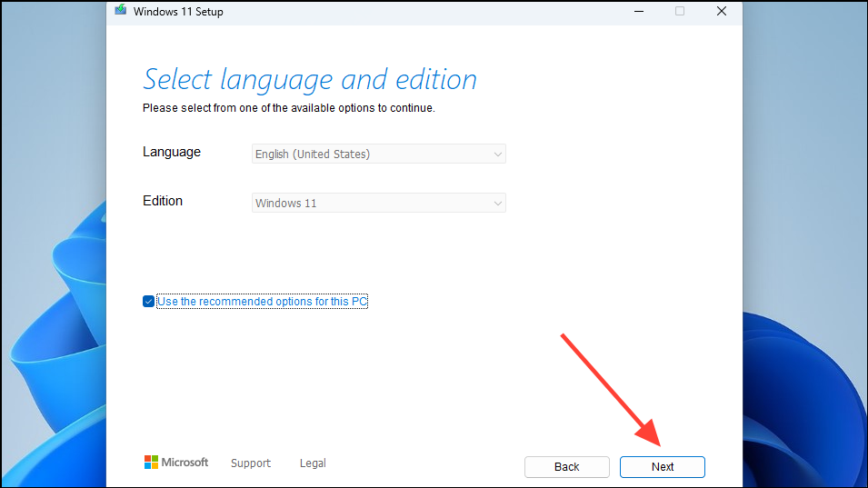Viewport: 868px width, 488px height.
Task: Click the Microsoft logo
Action: [x=176, y=462]
